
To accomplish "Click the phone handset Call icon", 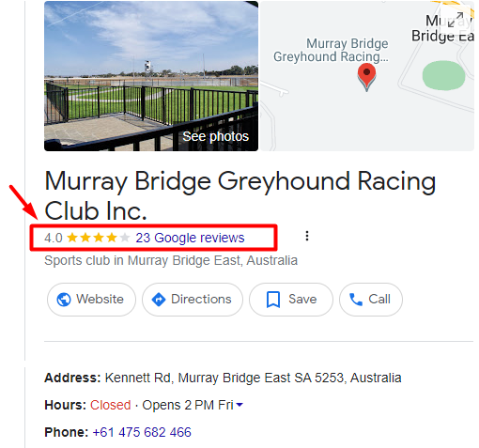I will pyautogui.click(x=356, y=300).
